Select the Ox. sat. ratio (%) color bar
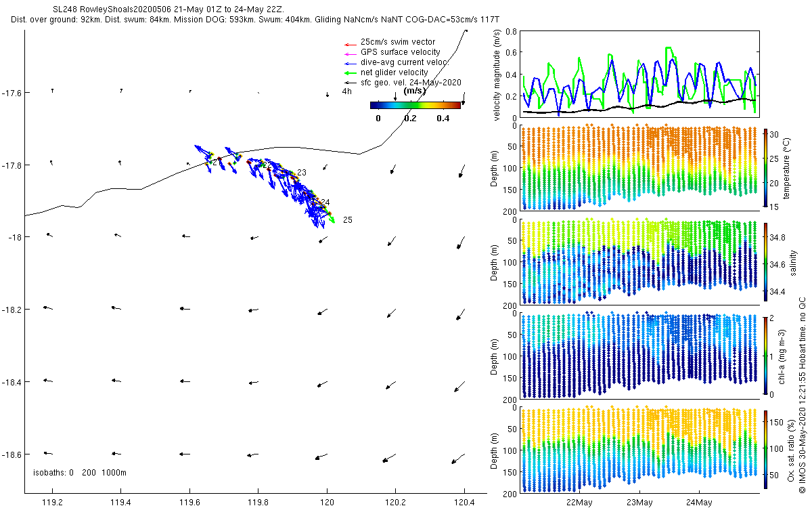 click(x=765, y=449)
